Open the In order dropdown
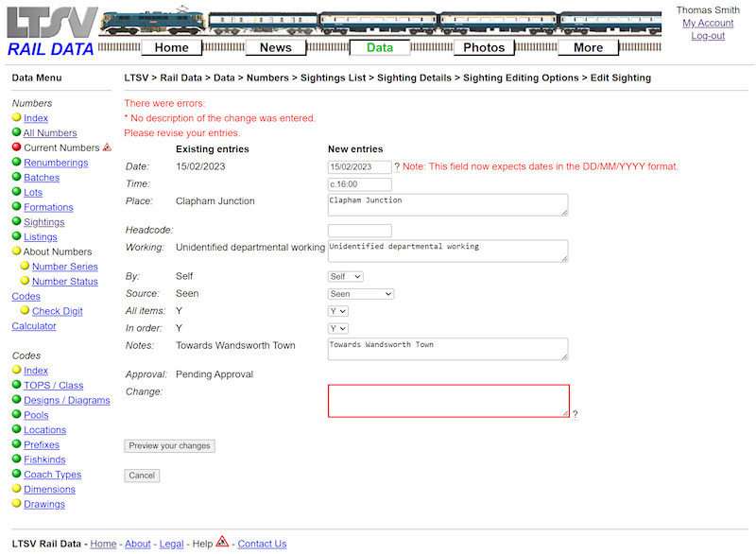Image resolution: width=756 pixels, height=554 pixels. (x=337, y=328)
